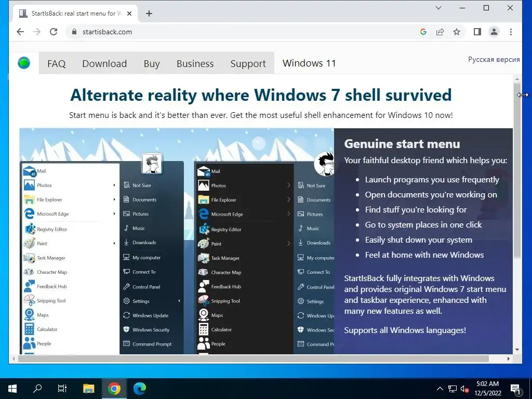Open the Google icon in address bar
532x399 pixels.
[423, 32]
